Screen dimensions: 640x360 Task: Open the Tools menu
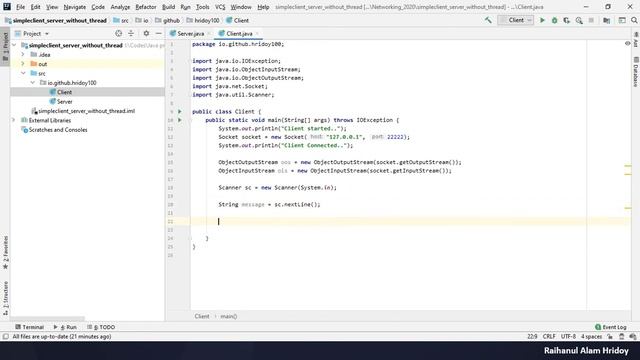(202, 7)
